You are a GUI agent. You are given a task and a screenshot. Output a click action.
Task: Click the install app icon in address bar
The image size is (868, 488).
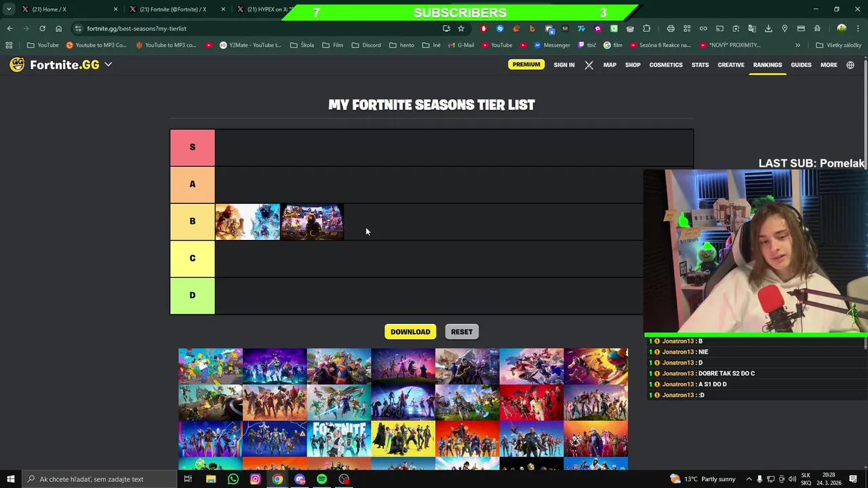[x=446, y=28]
